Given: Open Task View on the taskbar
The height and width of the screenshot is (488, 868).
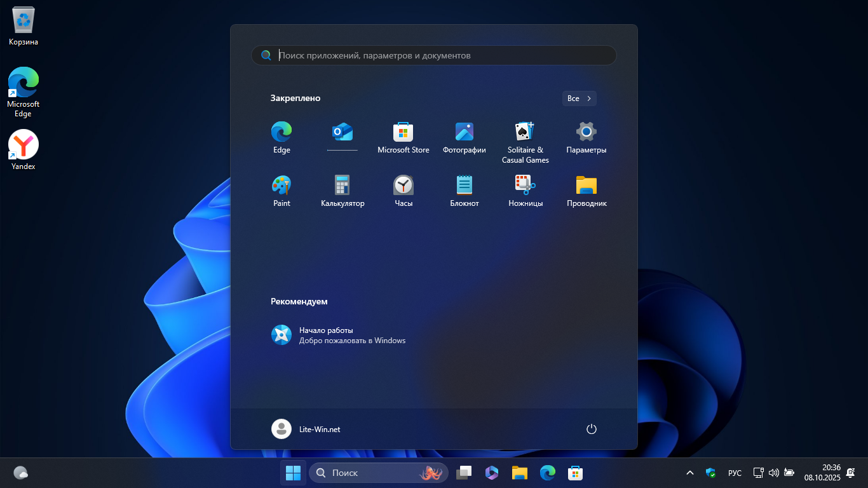Looking at the screenshot, I should [464, 473].
